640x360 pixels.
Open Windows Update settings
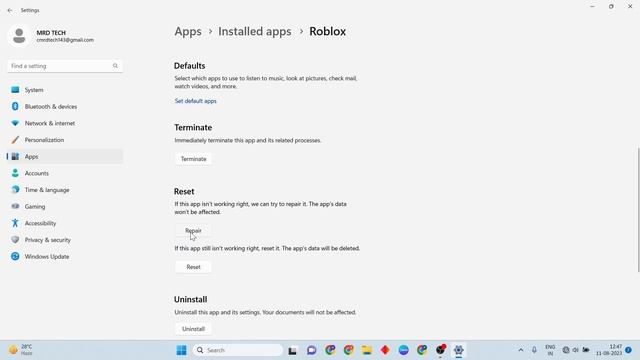coord(64,257)
